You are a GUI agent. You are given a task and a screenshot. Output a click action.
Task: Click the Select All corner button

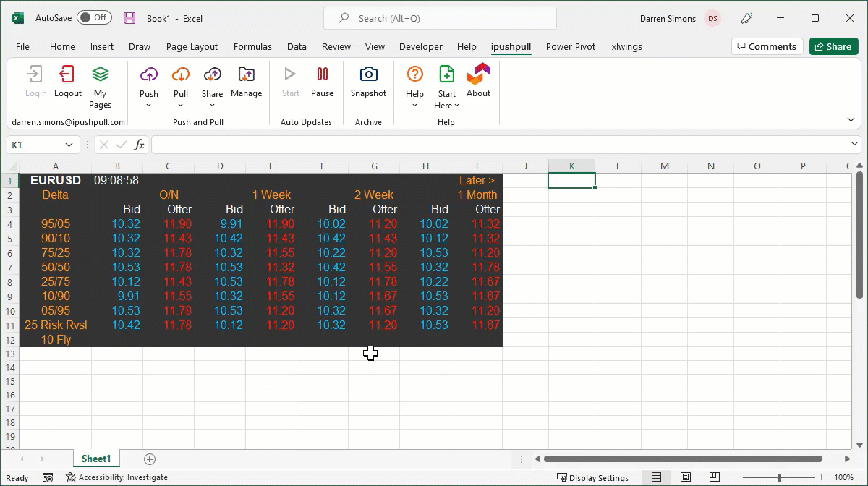(10, 166)
